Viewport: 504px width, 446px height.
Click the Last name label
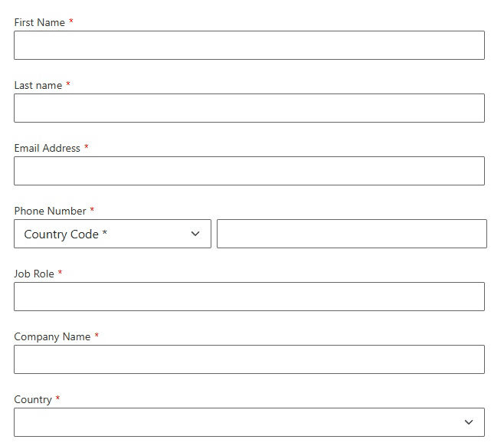click(38, 86)
